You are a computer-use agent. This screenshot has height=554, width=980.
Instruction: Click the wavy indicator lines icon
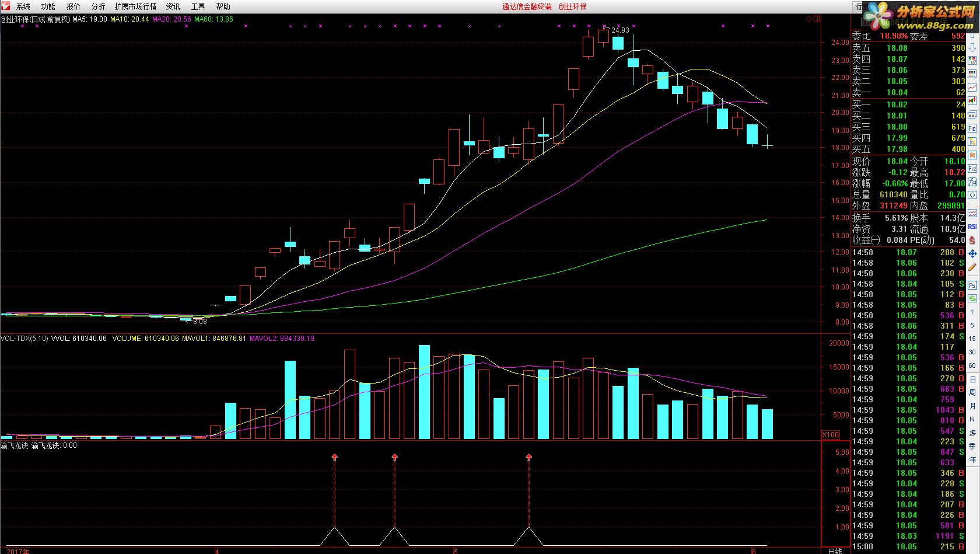(x=972, y=212)
